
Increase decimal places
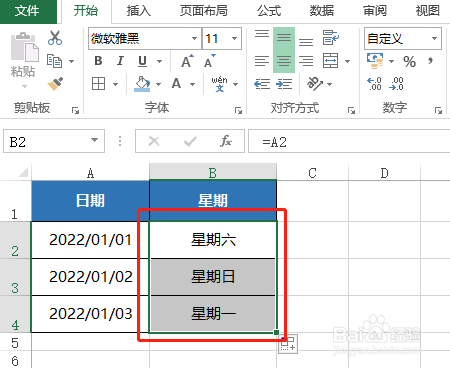pyautogui.click(x=374, y=84)
